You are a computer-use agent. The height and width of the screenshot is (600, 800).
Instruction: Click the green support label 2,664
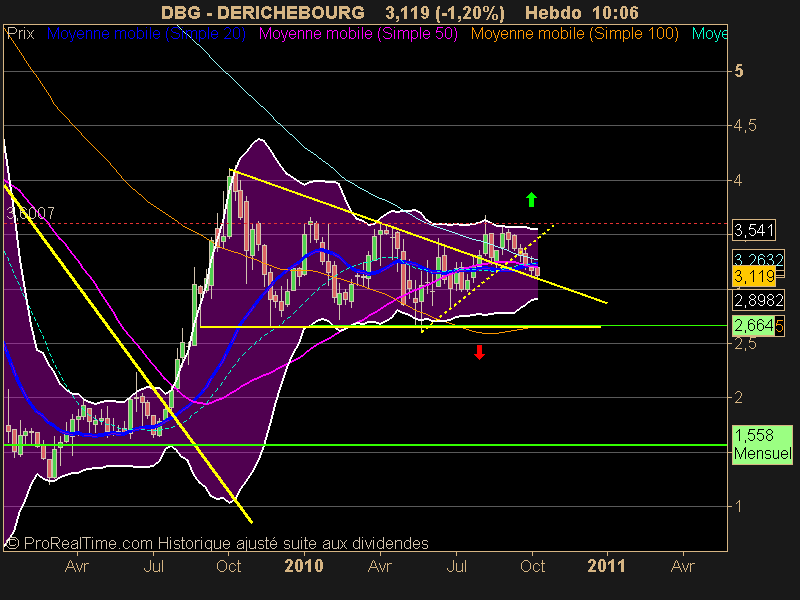(754, 325)
